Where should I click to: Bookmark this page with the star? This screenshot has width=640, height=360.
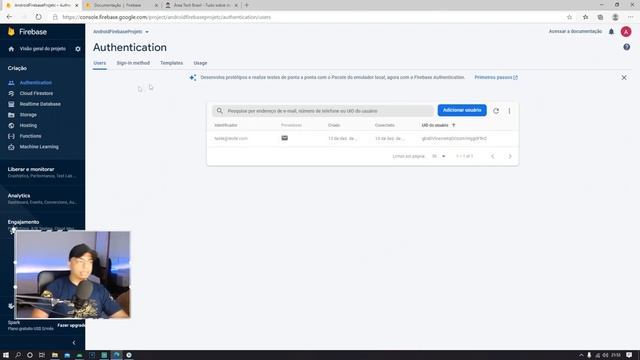[x=569, y=17]
